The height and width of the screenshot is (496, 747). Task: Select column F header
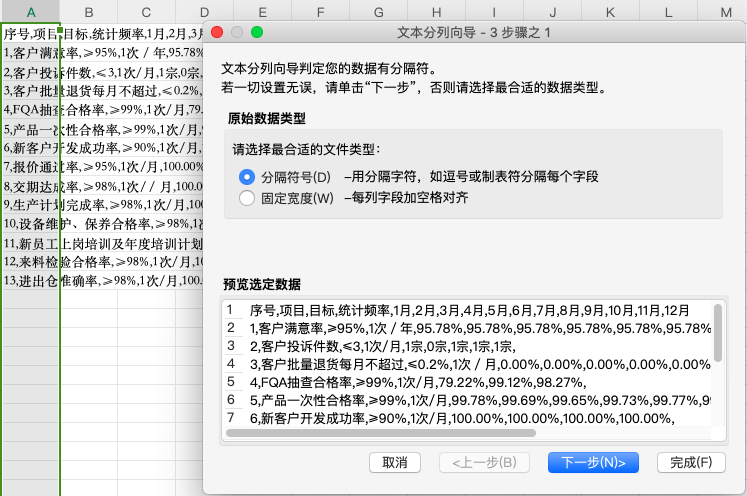pyautogui.click(x=320, y=12)
